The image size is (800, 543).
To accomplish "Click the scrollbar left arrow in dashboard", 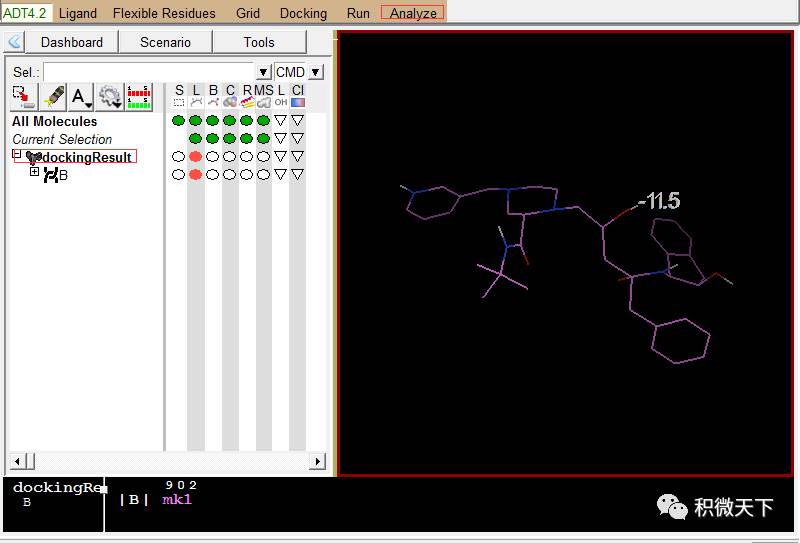I will pos(17,461).
